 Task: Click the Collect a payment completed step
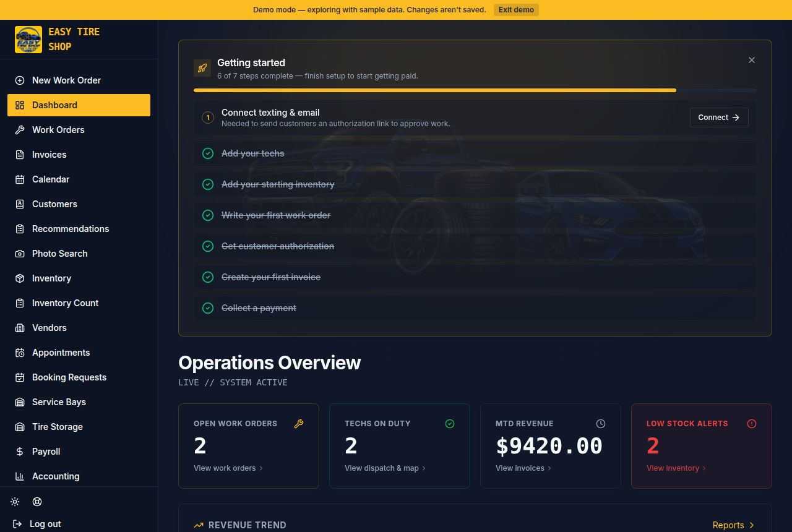(475, 308)
